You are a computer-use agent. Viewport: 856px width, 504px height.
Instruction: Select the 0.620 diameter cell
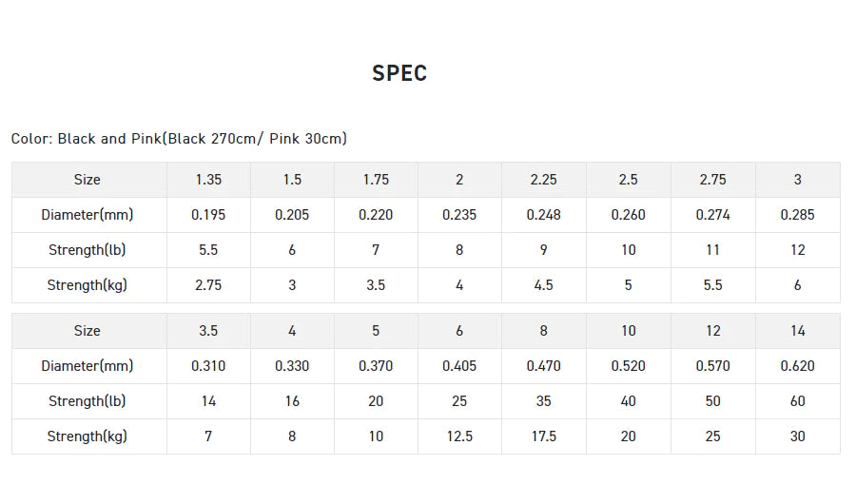[797, 366]
